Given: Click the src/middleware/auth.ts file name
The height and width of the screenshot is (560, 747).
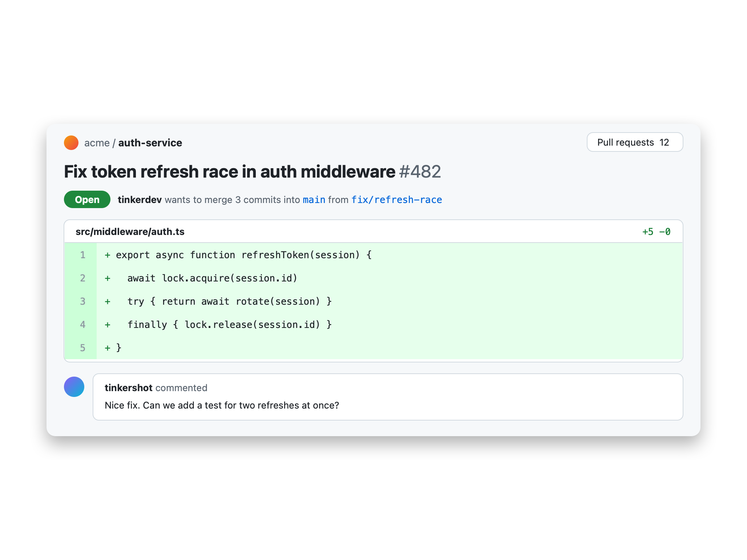Looking at the screenshot, I should (130, 232).
